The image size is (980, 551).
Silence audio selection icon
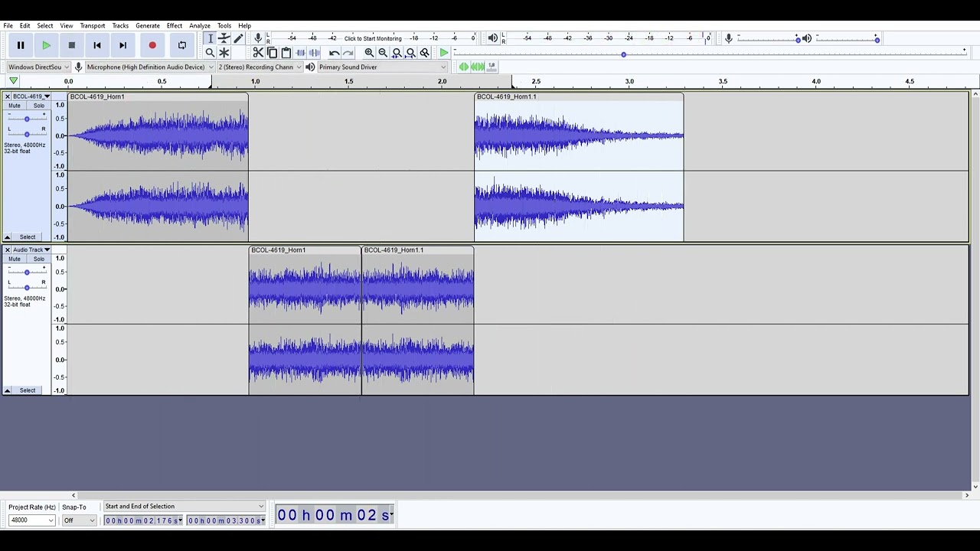click(314, 53)
